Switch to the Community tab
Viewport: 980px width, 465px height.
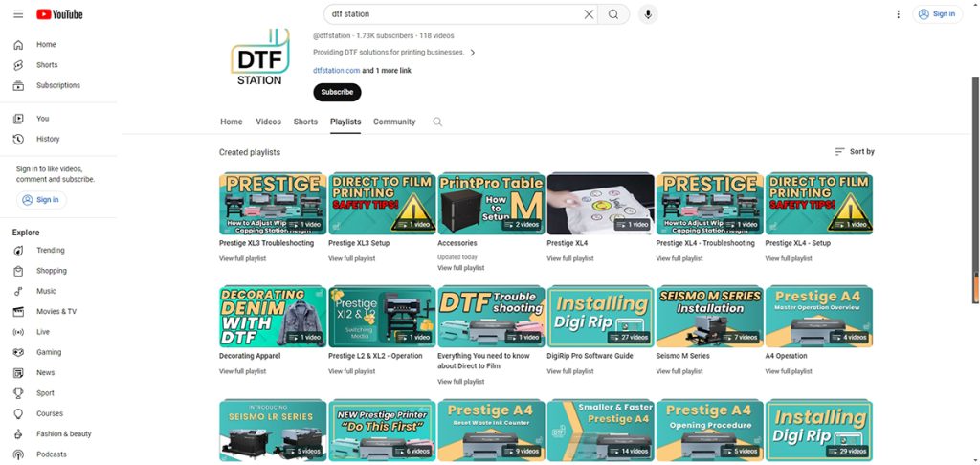point(394,122)
